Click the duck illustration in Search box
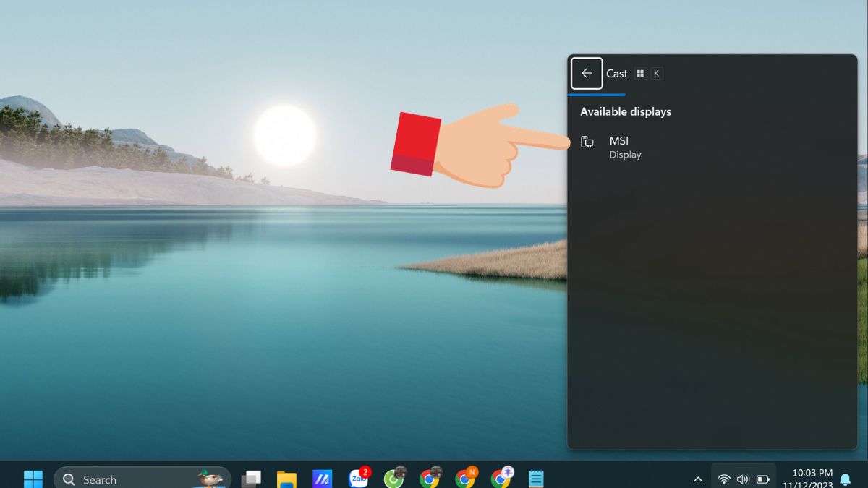868x488 pixels. (210, 478)
